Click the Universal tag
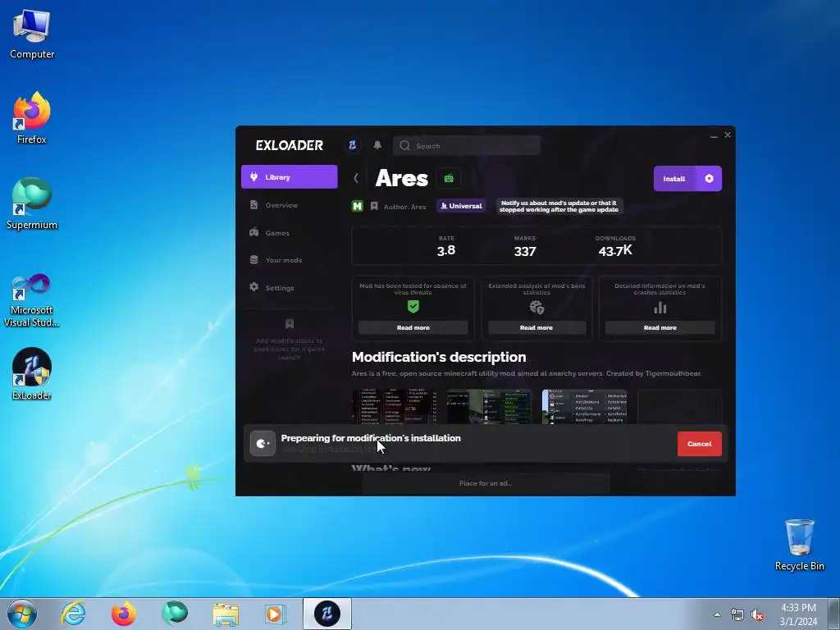The height and width of the screenshot is (630, 840). [x=461, y=206]
